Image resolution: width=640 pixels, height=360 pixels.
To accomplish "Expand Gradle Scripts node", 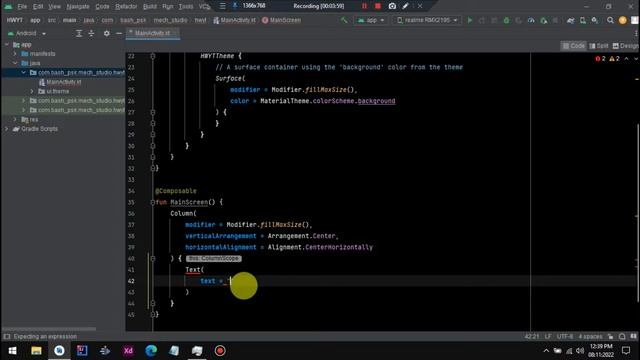I will [7, 129].
